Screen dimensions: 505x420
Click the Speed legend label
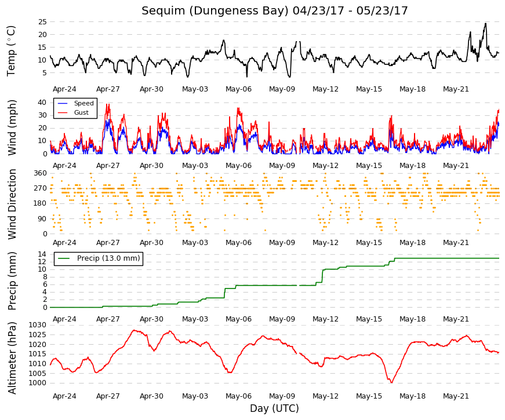pos(83,103)
